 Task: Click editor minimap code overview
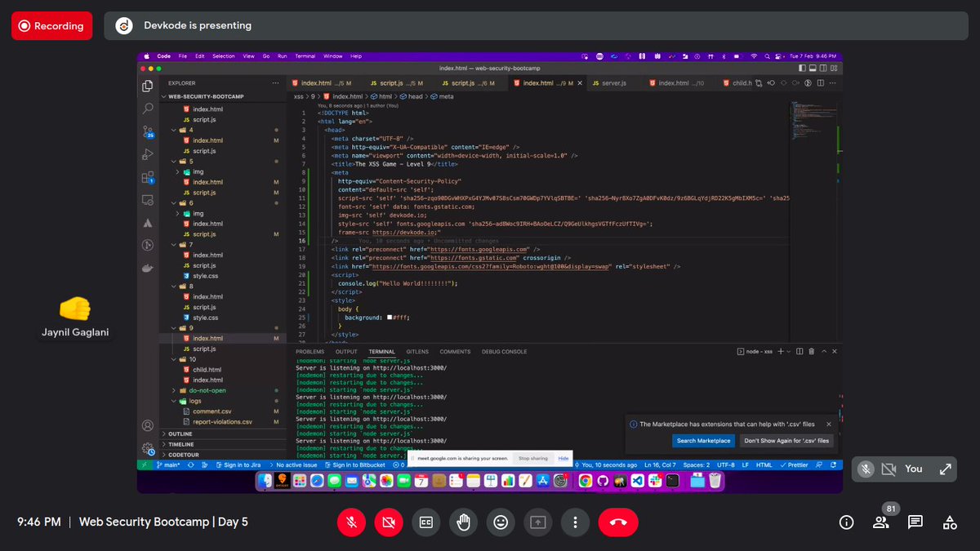(x=813, y=122)
